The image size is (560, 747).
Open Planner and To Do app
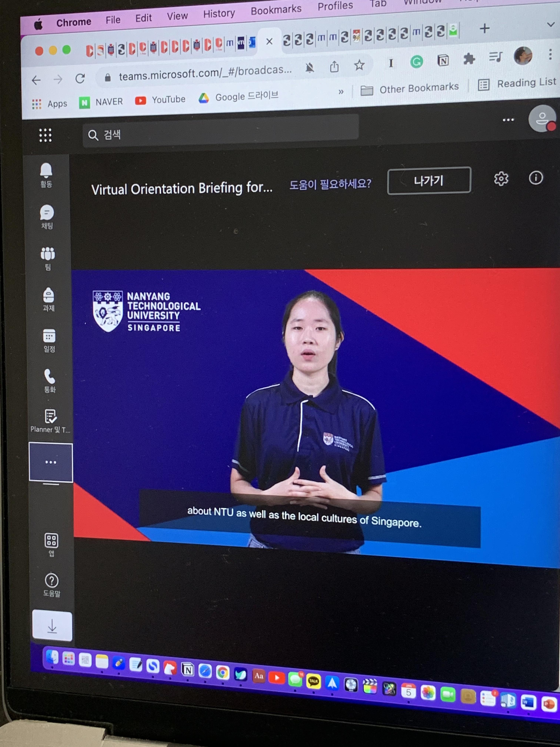tap(50, 420)
